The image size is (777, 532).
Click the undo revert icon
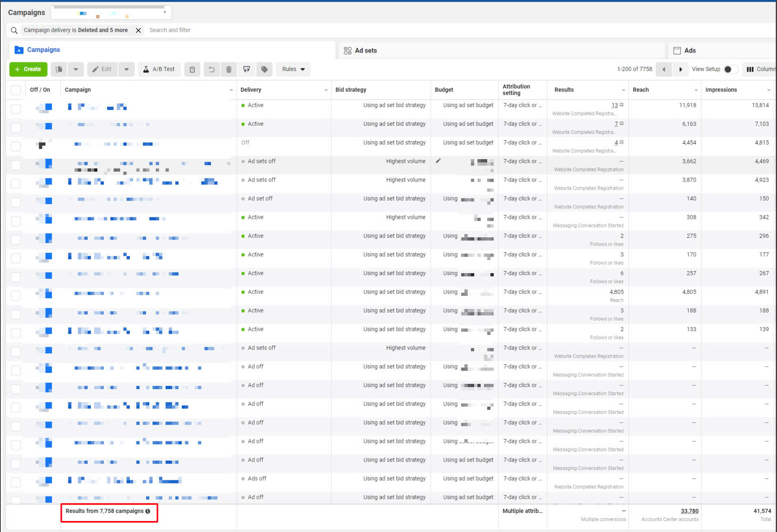pyautogui.click(x=212, y=69)
